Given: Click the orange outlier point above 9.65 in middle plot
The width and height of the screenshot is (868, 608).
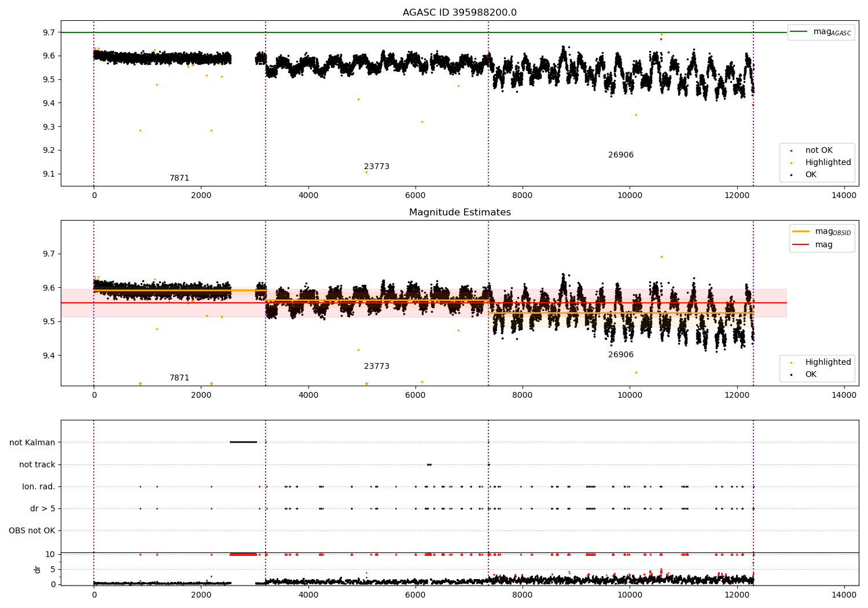Looking at the screenshot, I should coord(661,257).
